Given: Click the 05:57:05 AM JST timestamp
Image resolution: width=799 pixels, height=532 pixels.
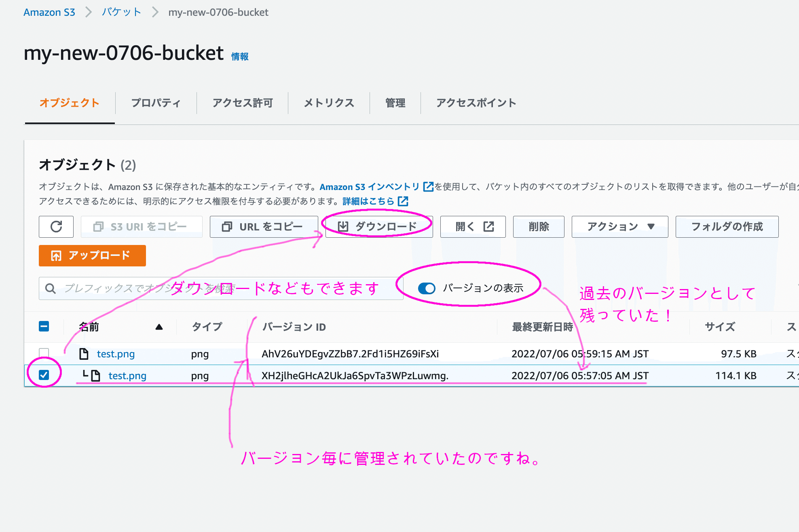Looking at the screenshot, I should tap(580, 376).
